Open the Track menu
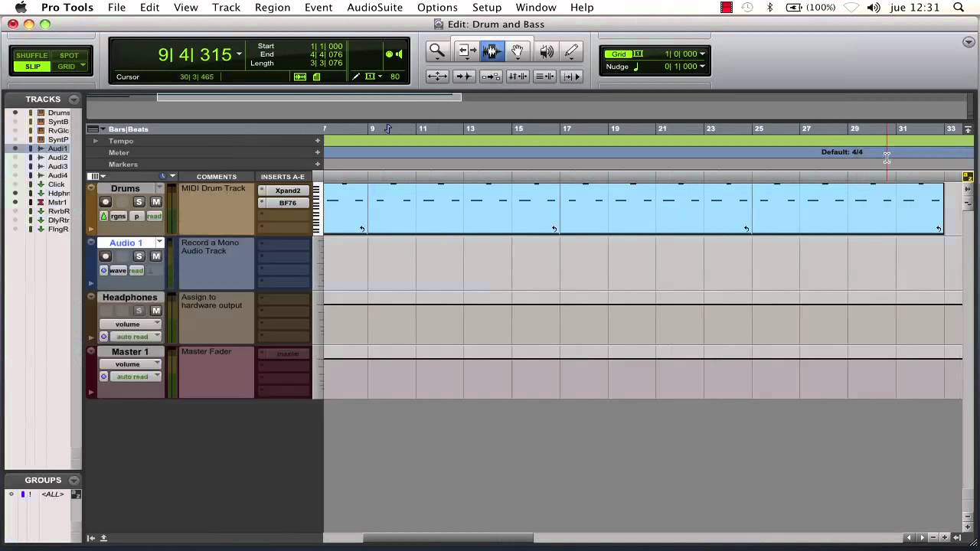This screenshot has height=551, width=980. (226, 8)
